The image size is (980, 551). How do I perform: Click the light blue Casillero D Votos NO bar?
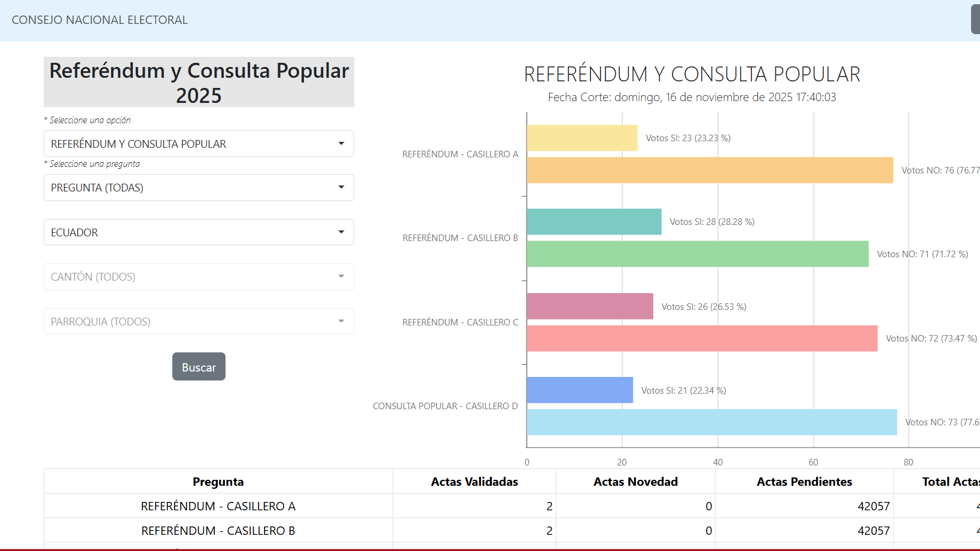pyautogui.click(x=711, y=422)
